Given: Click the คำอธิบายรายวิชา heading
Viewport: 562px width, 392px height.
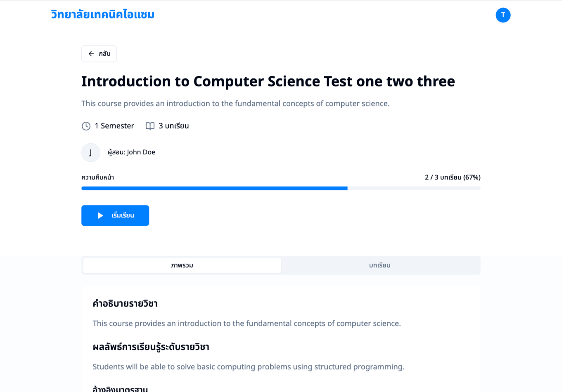Looking at the screenshot, I should coord(125,304).
